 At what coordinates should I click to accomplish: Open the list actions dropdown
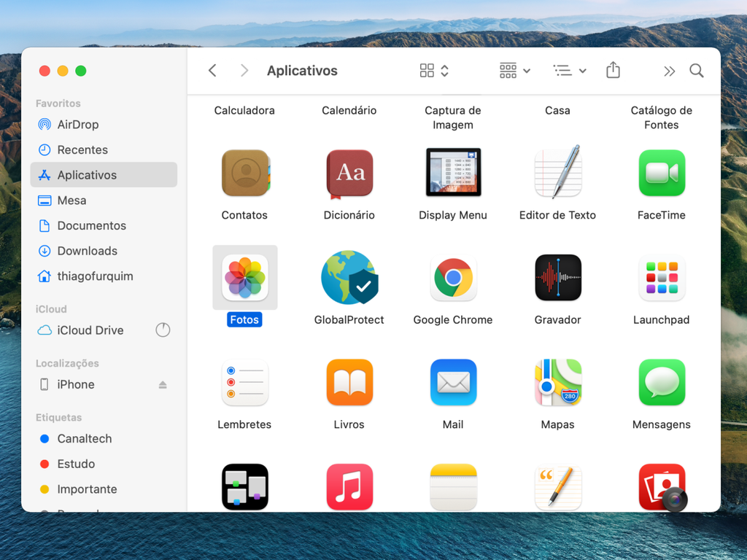coord(570,71)
